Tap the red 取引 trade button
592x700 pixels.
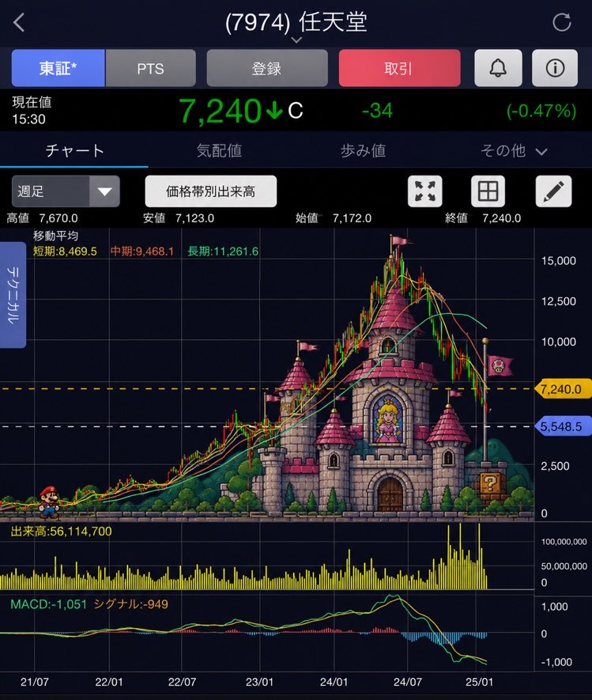click(399, 68)
